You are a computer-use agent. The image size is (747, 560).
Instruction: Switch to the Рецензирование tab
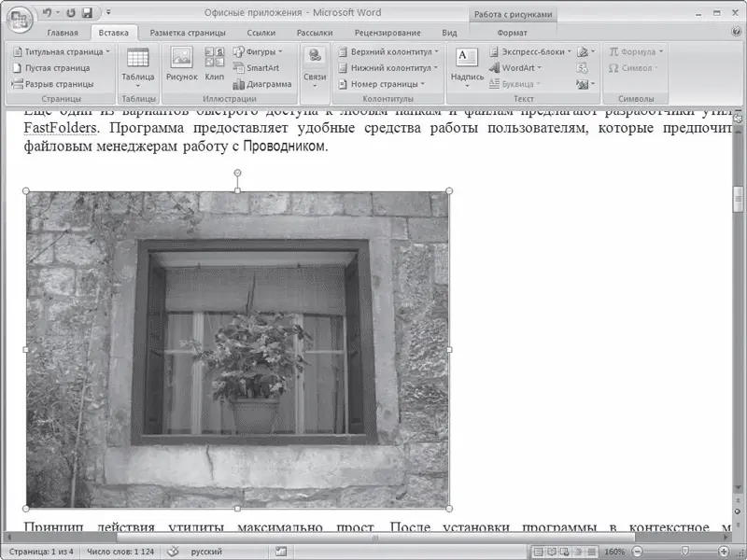[x=388, y=33]
